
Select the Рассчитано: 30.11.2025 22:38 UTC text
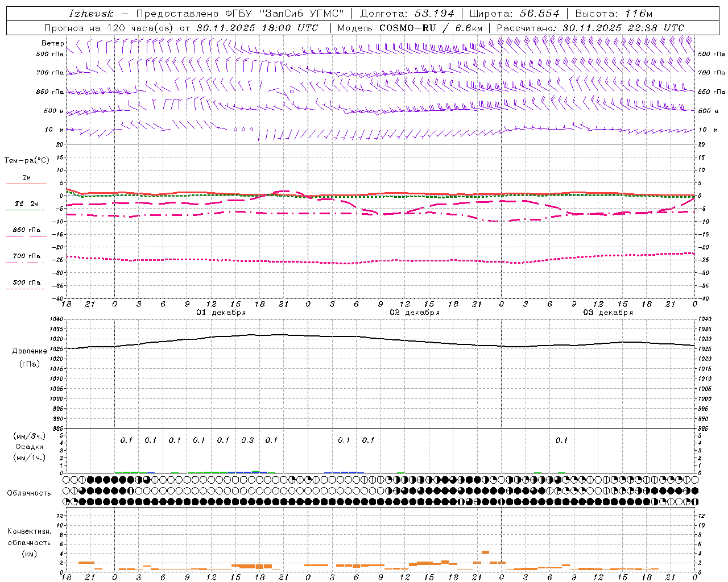[590, 28]
